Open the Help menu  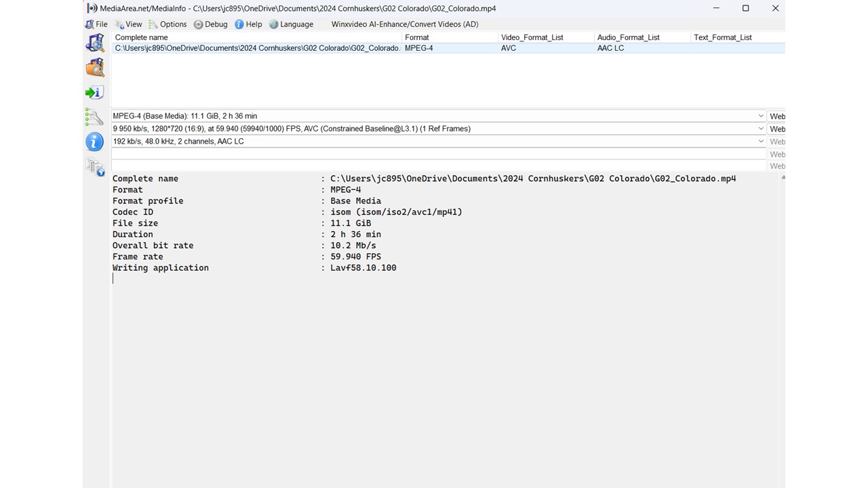[248, 24]
